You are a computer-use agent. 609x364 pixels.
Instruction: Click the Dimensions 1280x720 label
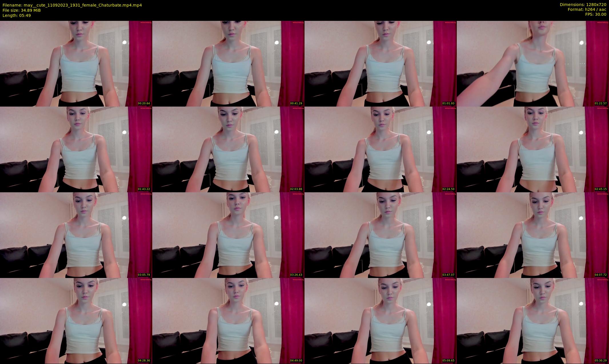pyautogui.click(x=583, y=5)
